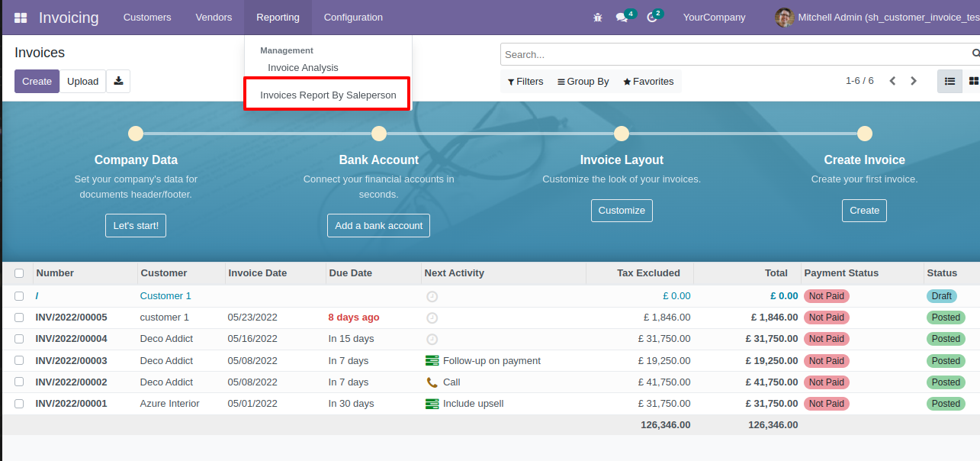Viewport: 980px width, 461px height.
Task: Click upsell activity icon for INV/2022/00001
Action: (x=432, y=404)
